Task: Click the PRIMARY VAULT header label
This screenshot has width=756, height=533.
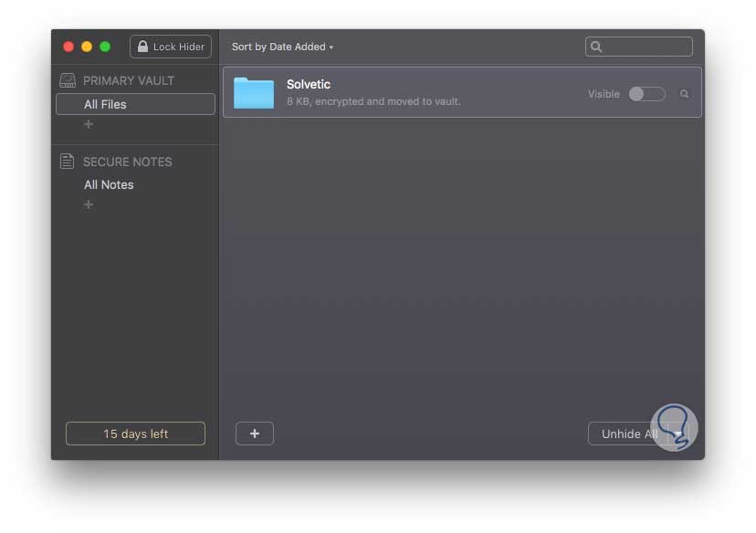Action: (x=129, y=80)
